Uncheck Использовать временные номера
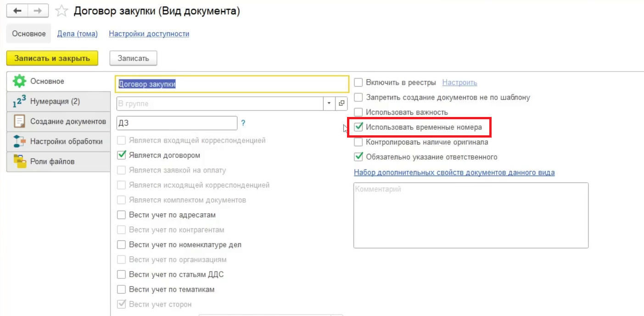 point(358,127)
